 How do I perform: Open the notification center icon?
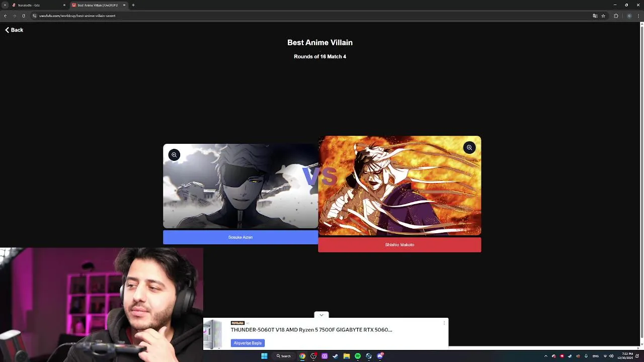pyautogui.click(x=637, y=356)
